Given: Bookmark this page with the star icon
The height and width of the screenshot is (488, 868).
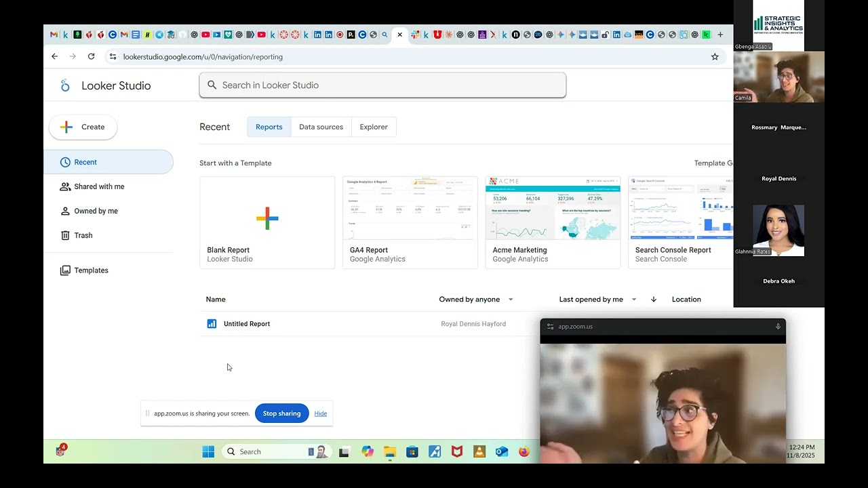Looking at the screenshot, I should (x=715, y=57).
